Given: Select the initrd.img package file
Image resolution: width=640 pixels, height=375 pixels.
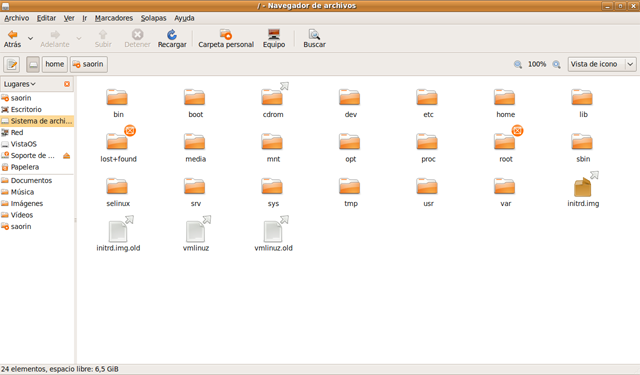Looking at the screenshot, I should pyautogui.click(x=582, y=187).
